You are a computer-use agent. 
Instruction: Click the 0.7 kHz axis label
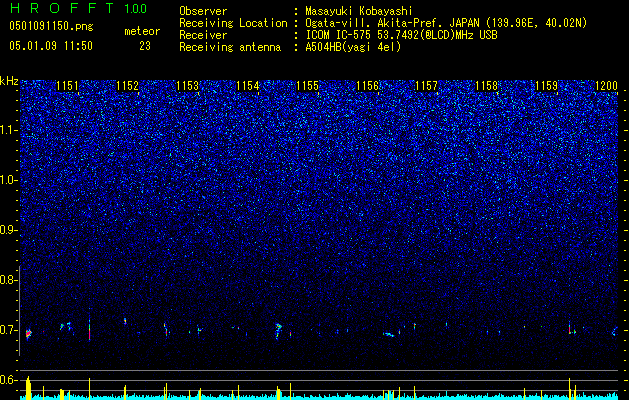point(9,330)
